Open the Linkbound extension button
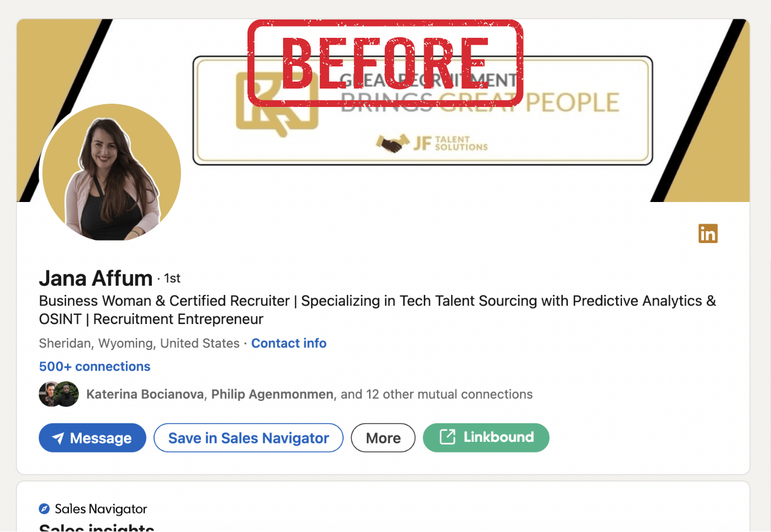Screen dimensions: 771x532 486,437
